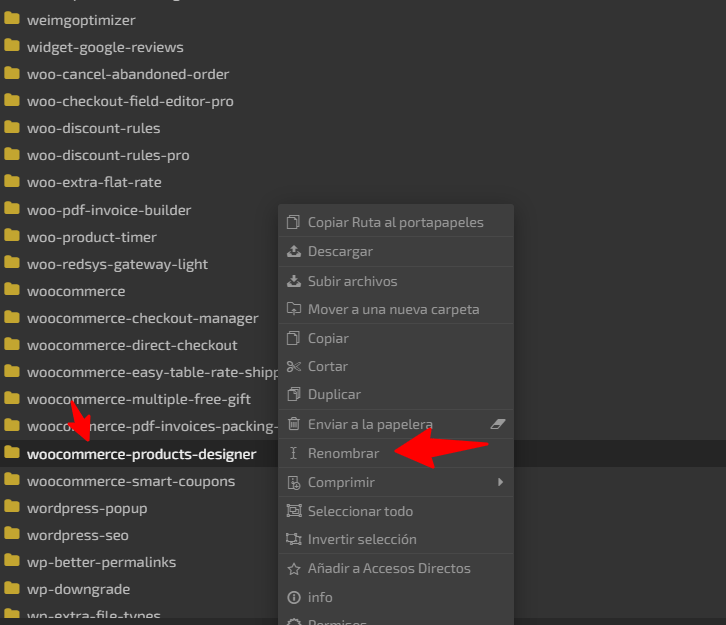Click the folder icon of woo-discount-rules

coord(12,126)
